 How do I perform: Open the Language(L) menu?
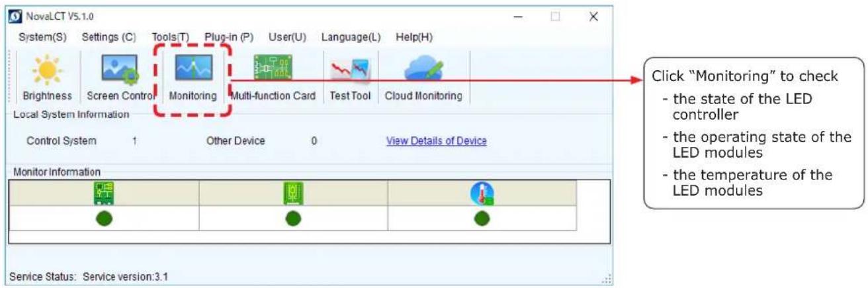351,37
